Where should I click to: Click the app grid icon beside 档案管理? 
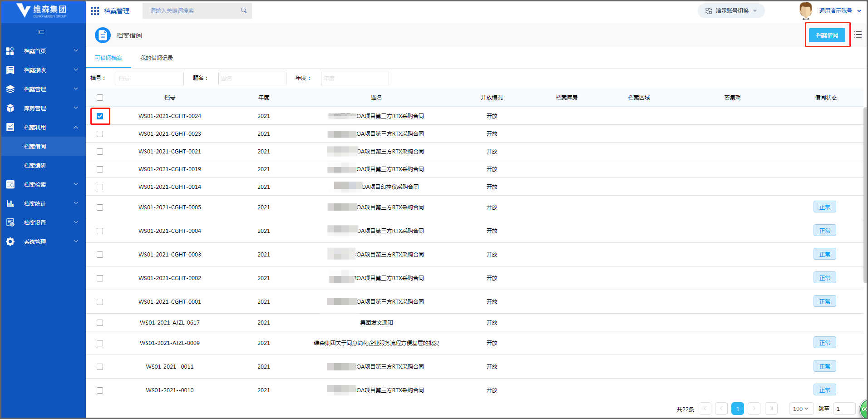point(95,11)
